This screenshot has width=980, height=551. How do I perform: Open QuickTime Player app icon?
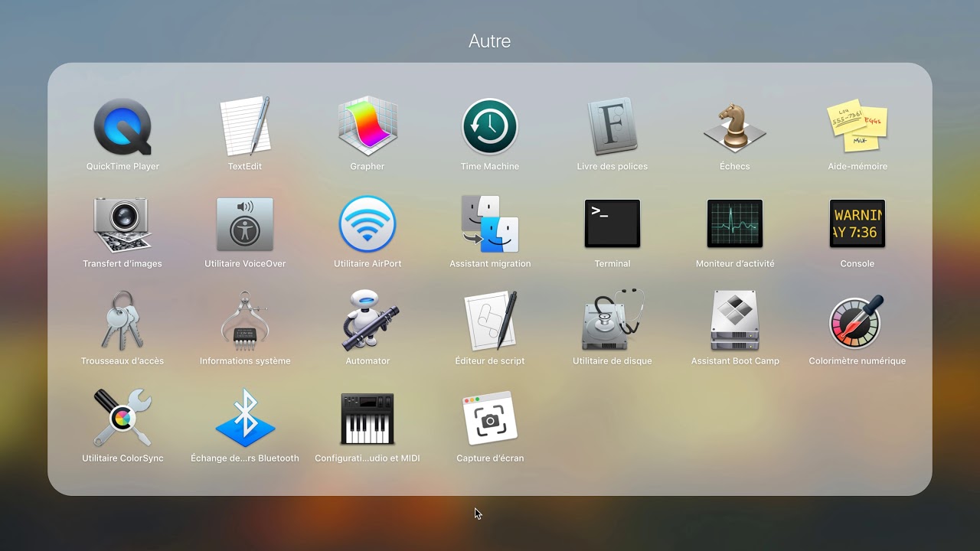point(122,126)
